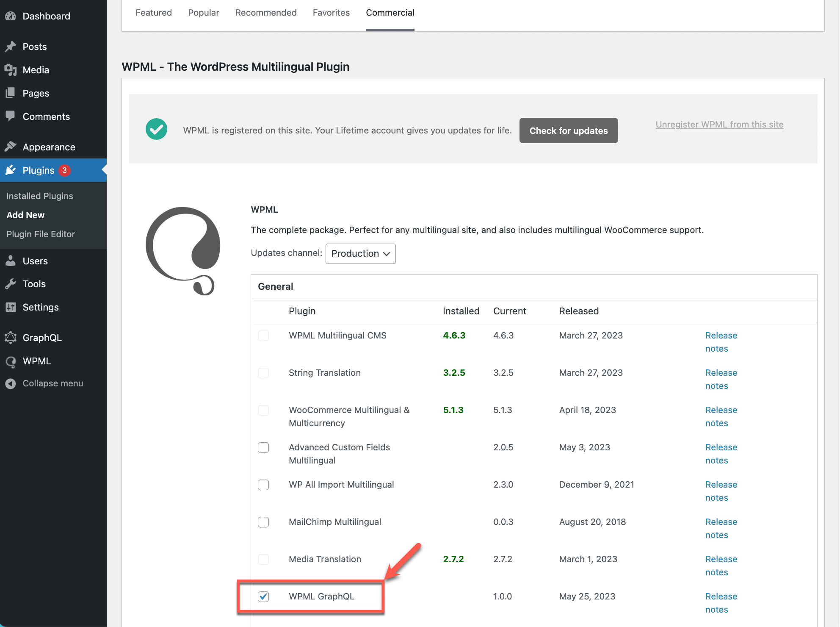Screen dimensions: 840x627
Task: Click the Comments speech bubble icon
Action: 11,116
